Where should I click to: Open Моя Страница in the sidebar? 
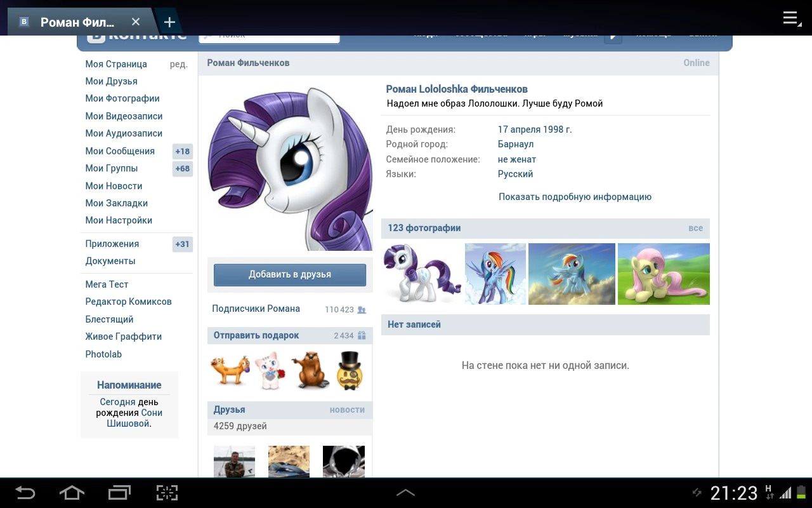116,64
